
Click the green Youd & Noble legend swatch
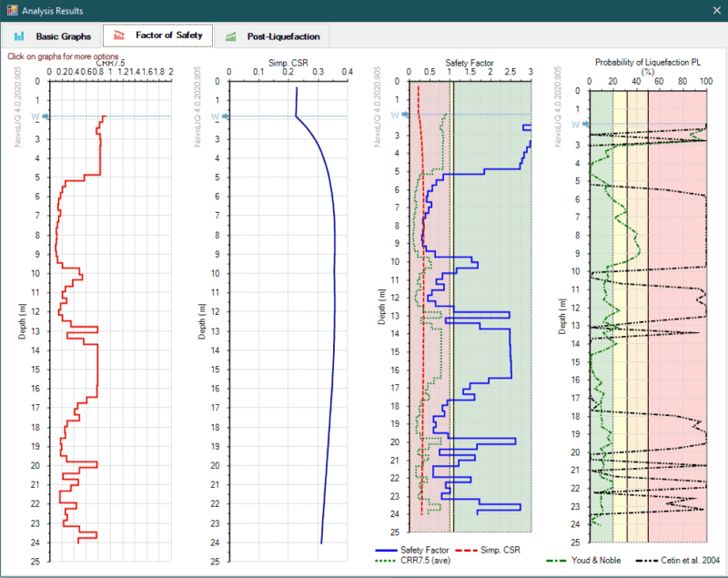(556, 561)
